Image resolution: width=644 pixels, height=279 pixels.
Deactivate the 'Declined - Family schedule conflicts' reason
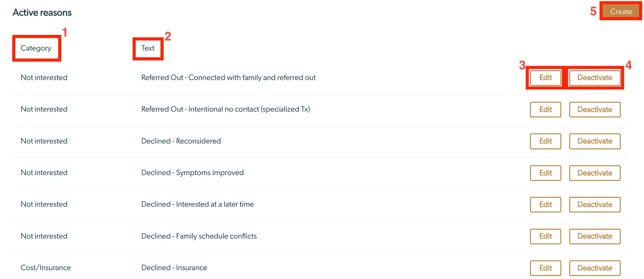pyautogui.click(x=595, y=236)
